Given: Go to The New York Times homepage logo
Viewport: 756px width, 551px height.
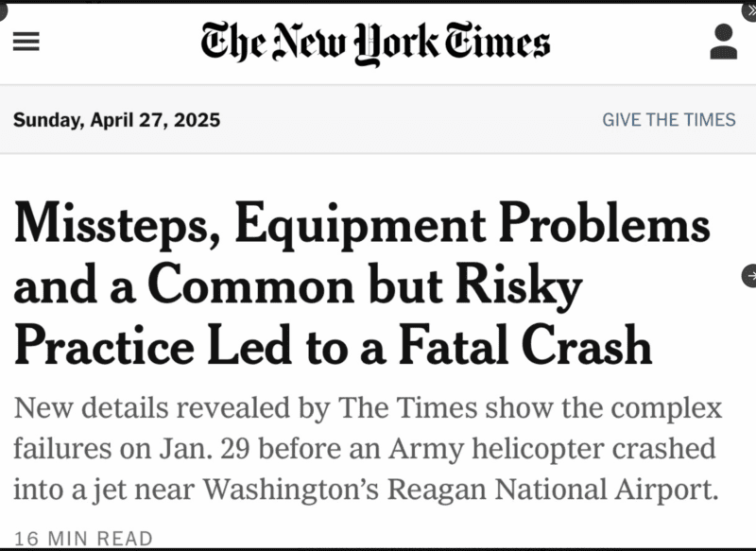Looking at the screenshot, I should click(x=375, y=43).
